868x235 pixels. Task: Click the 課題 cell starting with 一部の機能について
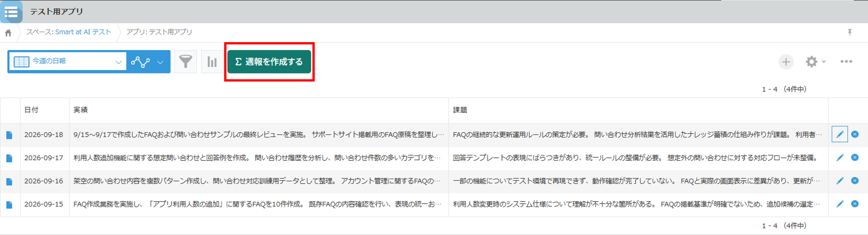[x=638, y=181]
